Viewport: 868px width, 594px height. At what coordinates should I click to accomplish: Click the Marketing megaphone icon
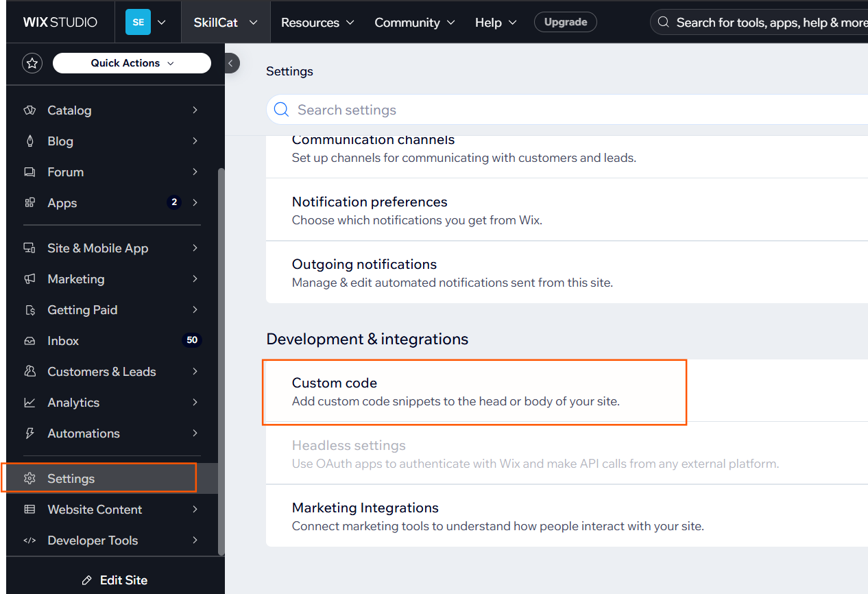(29, 278)
